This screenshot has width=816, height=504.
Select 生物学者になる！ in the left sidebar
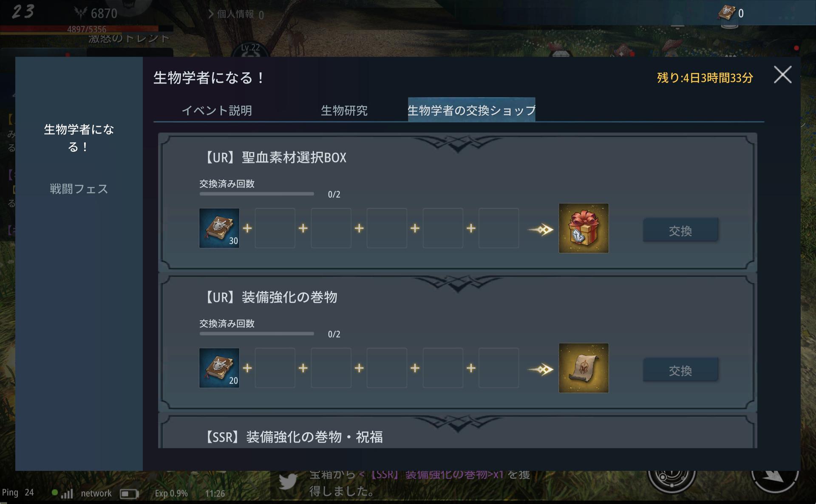(x=79, y=138)
